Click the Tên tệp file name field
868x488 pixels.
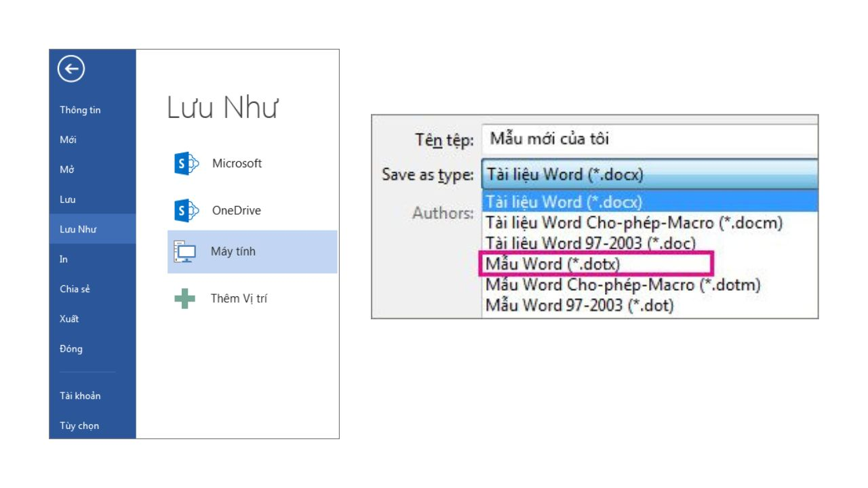tap(650, 139)
